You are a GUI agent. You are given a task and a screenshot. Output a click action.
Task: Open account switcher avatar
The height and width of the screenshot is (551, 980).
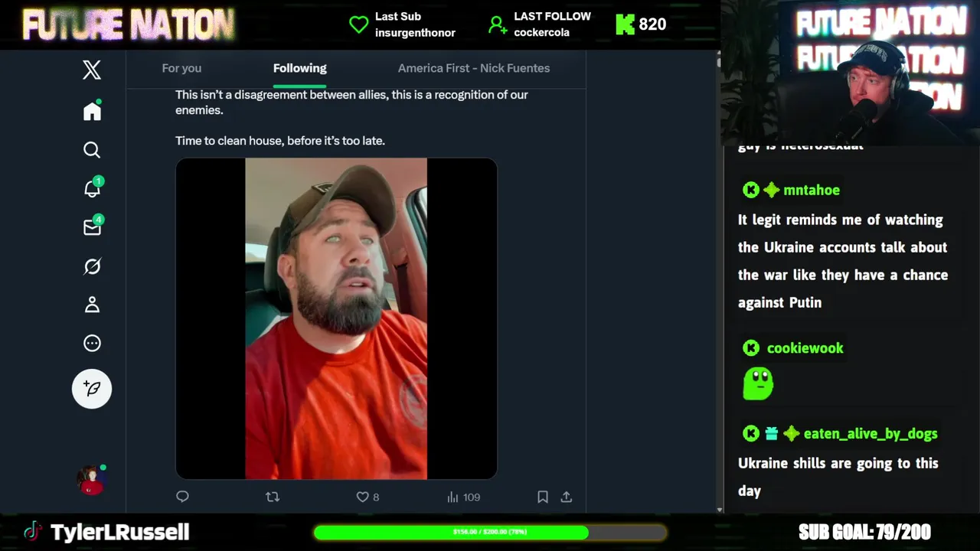tap(91, 480)
